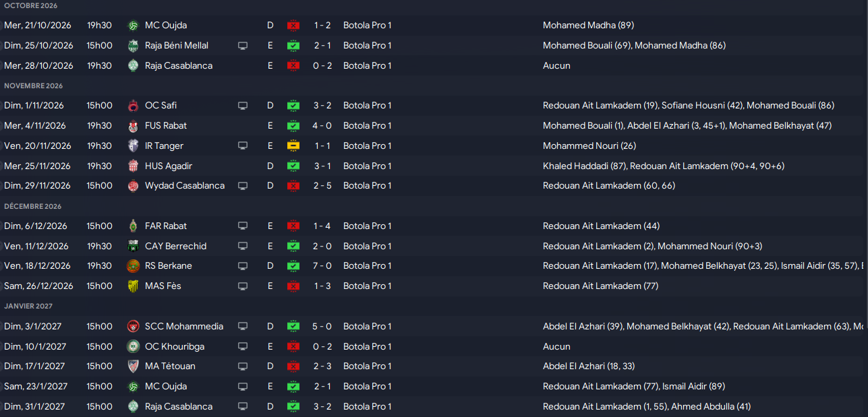The width and height of the screenshot is (868, 417).
Task: Click the OC Safi club crest
Action: [133, 106]
